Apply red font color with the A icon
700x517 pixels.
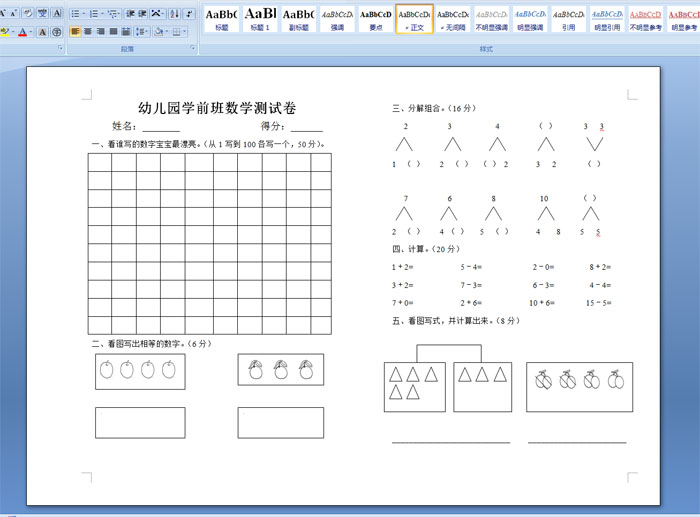tap(23, 32)
